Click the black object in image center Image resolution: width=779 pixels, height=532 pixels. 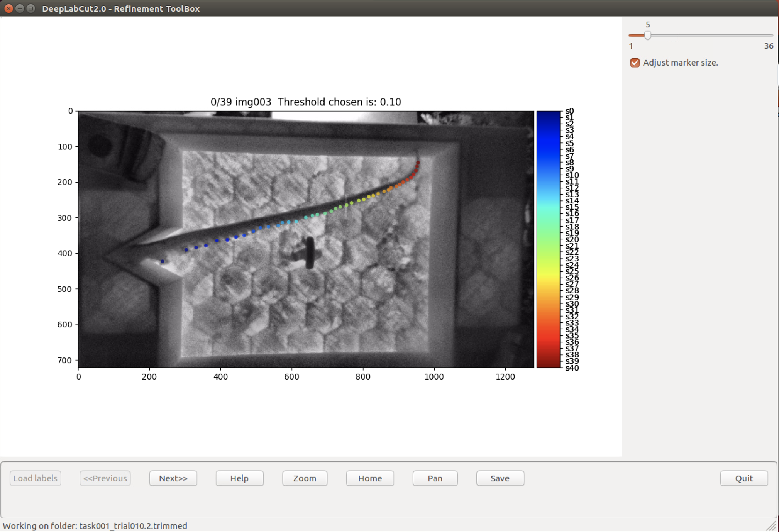click(309, 253)
